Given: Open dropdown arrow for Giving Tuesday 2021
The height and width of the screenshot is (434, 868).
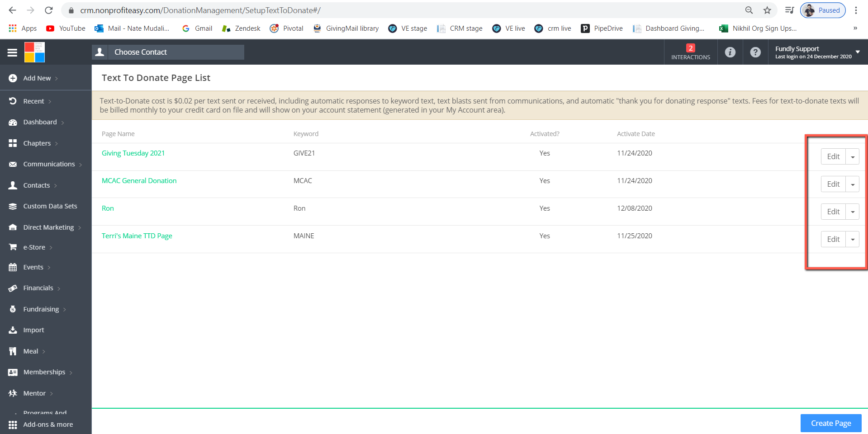Looking at the screenshot, I should pyautogui.click(x=853, y=157).
